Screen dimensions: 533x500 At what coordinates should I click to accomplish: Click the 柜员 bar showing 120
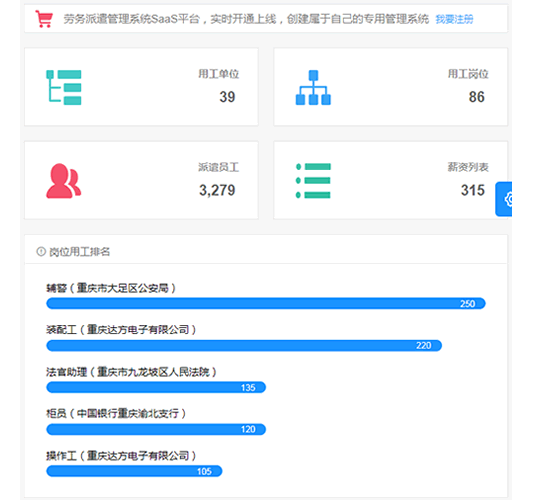[156, 429]
